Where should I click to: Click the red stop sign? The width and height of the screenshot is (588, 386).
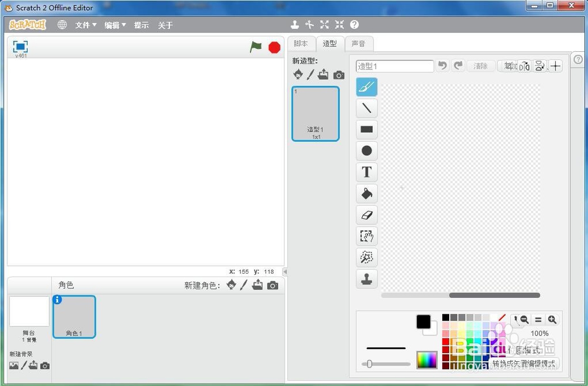tap(275, 48)
